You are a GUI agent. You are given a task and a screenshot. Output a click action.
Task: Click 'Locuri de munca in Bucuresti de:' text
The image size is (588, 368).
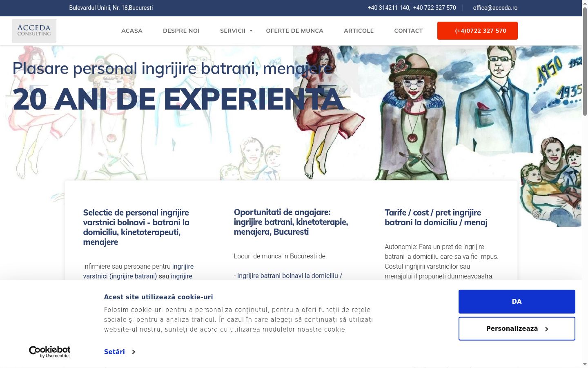coord(280,256)
